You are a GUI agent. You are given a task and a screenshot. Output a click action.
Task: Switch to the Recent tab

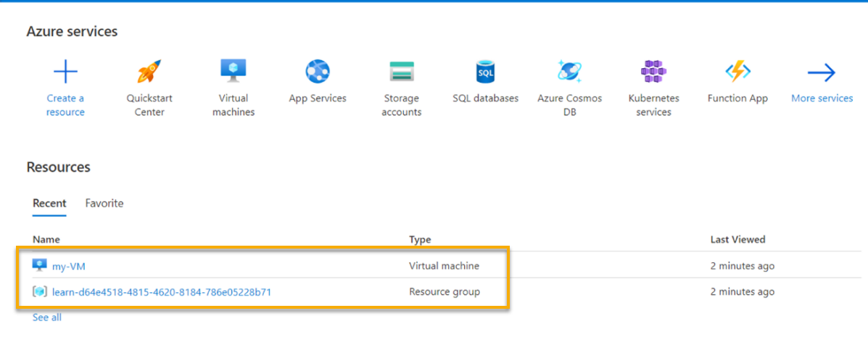(x=49, y=204)
